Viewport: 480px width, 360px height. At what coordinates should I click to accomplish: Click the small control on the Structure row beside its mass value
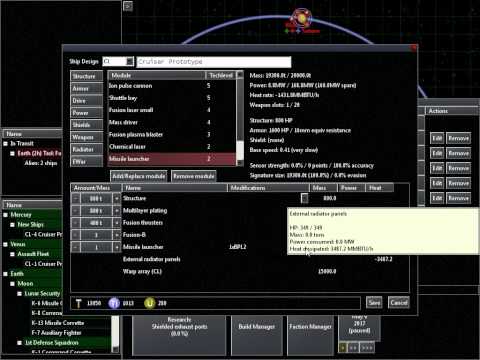(304, 198)
